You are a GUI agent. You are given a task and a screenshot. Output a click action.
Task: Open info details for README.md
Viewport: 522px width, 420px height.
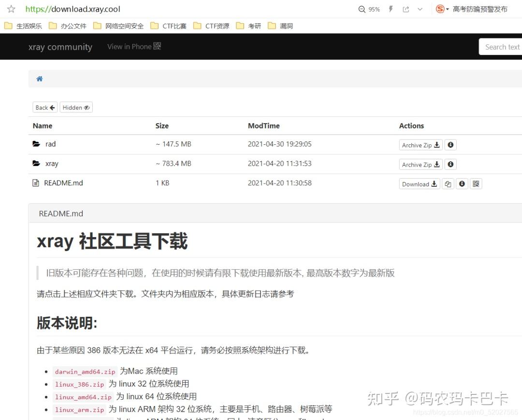point(462,183)
